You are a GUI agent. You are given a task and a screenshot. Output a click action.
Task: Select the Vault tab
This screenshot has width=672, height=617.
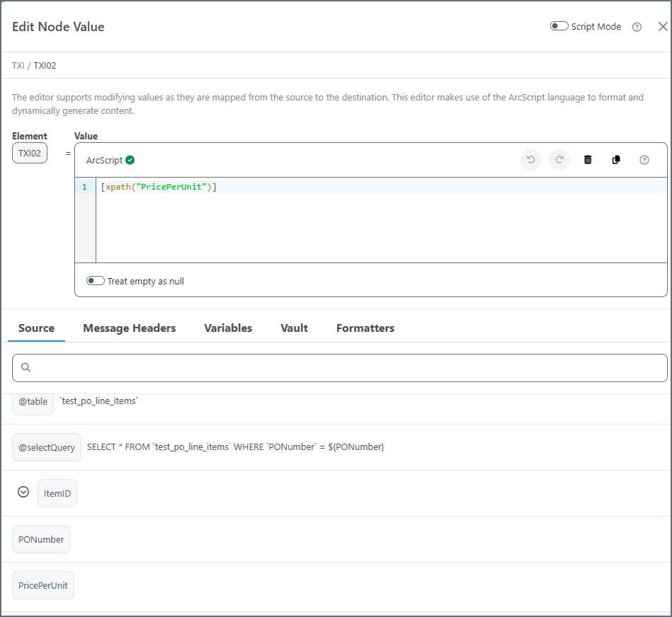[294, 328]
